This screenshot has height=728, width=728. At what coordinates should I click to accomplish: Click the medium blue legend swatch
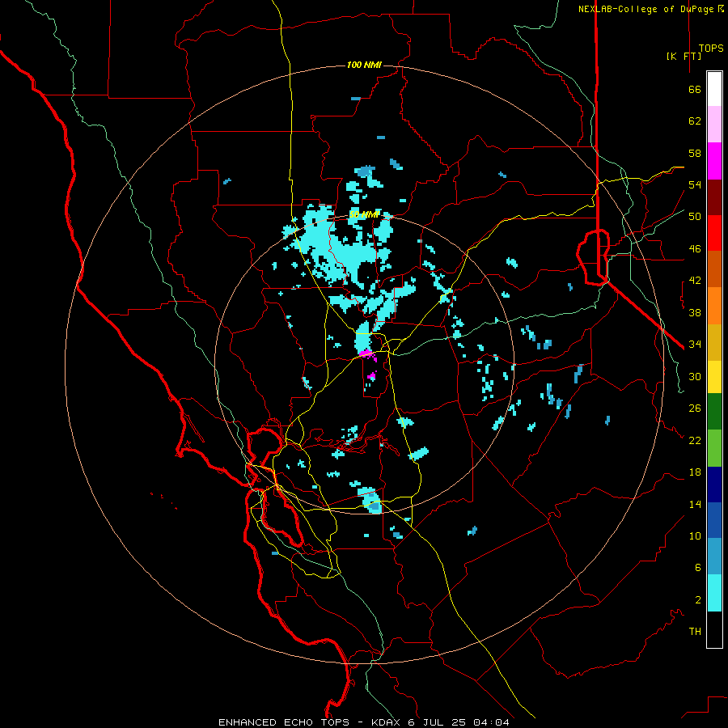714,520
